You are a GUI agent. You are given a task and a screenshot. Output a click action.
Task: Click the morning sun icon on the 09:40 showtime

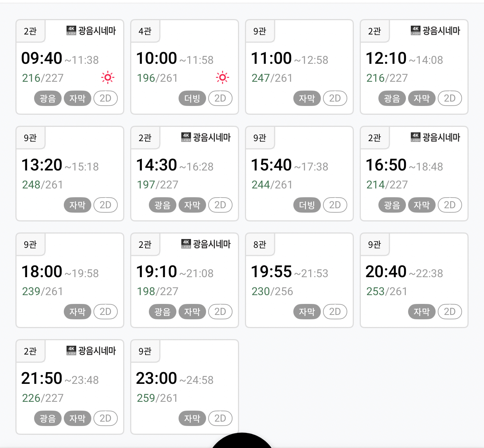(107, 78)
